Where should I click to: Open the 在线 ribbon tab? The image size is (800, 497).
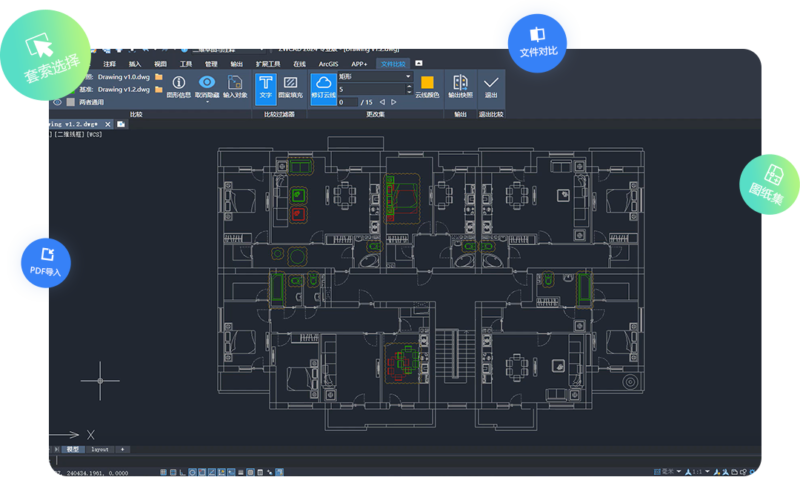(x=299, y=64)
